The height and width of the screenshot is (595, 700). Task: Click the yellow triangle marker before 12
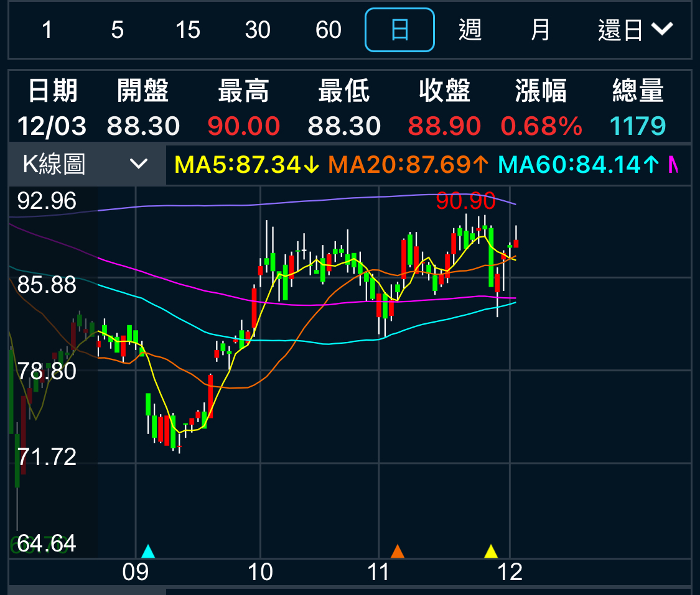tap(491, 551)
